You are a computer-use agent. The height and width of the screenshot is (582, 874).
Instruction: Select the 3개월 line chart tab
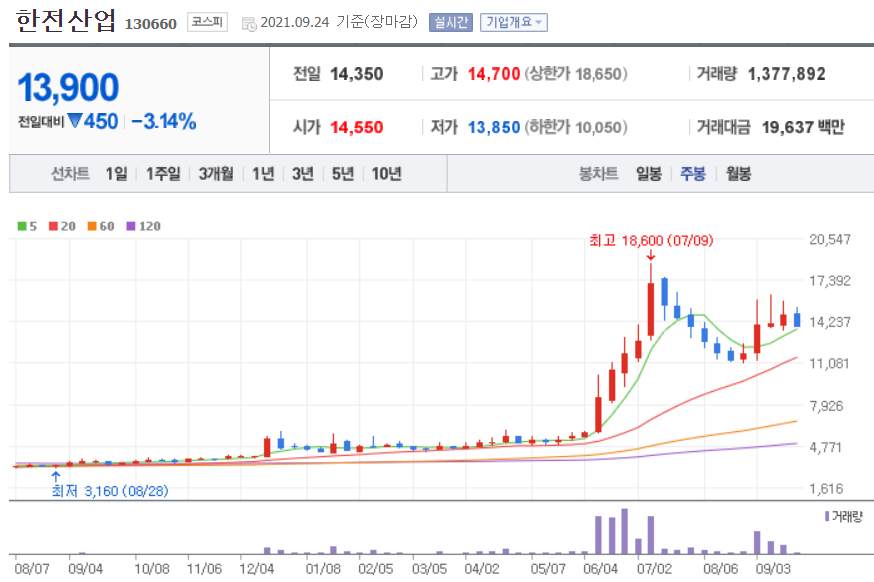pyautogui.click(x=216, y=174)
